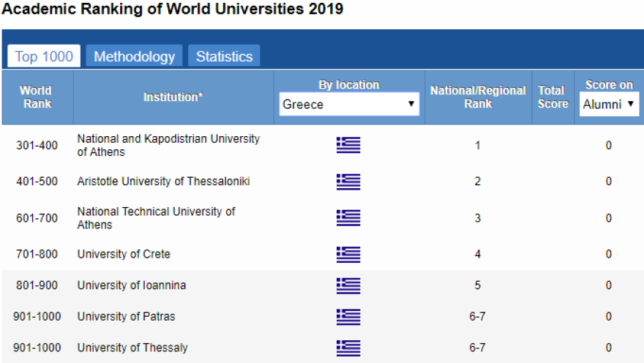Switch to the Methodology tab

pos(135,56)
